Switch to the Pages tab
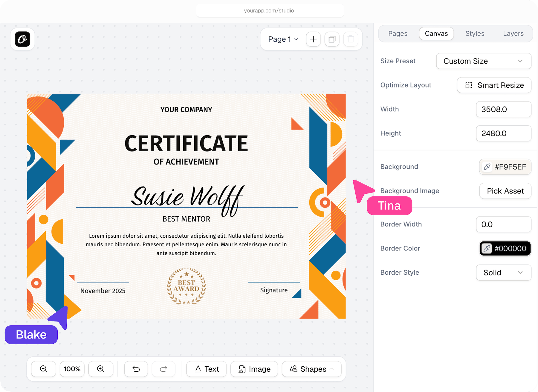This screenshot has height=392, width=538. click(x=398, y=33)
